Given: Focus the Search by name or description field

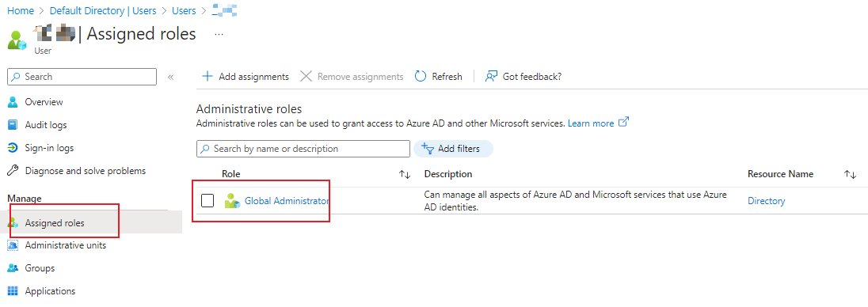Looking at the screenshot, I should click(x=303, y=149).
